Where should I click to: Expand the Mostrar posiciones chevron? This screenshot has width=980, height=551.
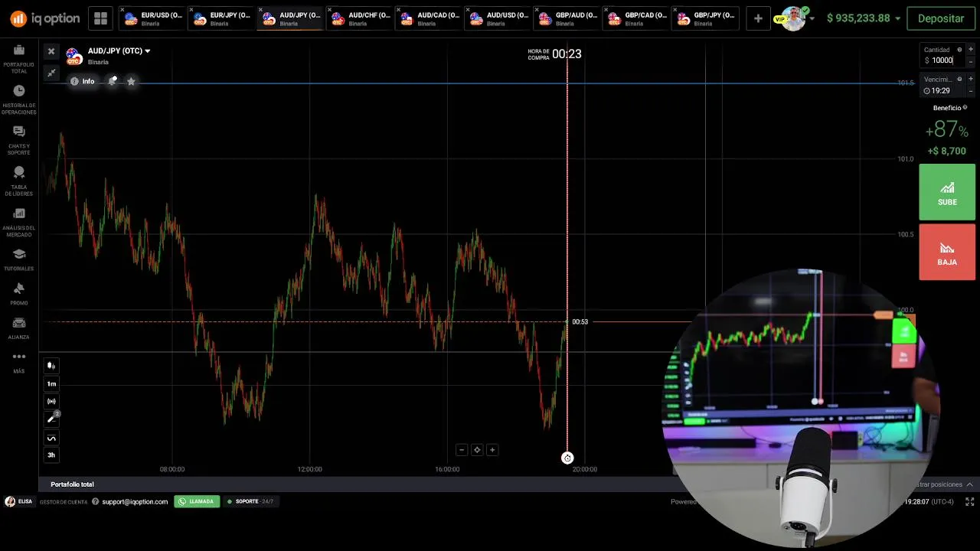pos(969,484)
